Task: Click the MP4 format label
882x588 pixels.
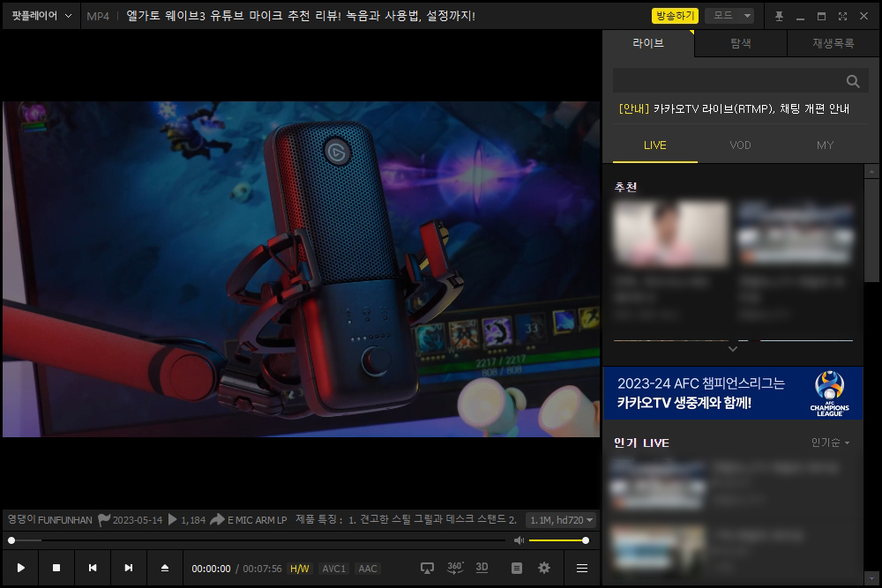Action: (98, 16)
